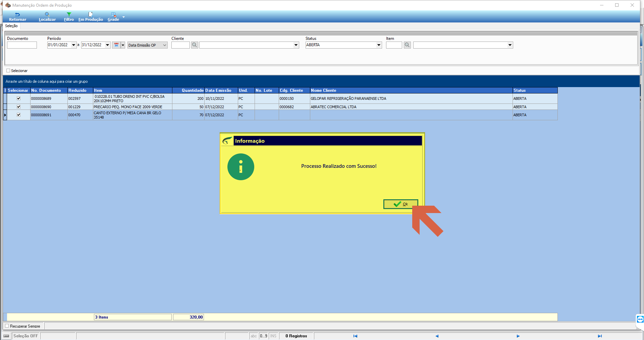Toggle the Selecionar checkbox above the grid
The height and width of the screenshot is (340, 644).
click(x=8, y=71)
